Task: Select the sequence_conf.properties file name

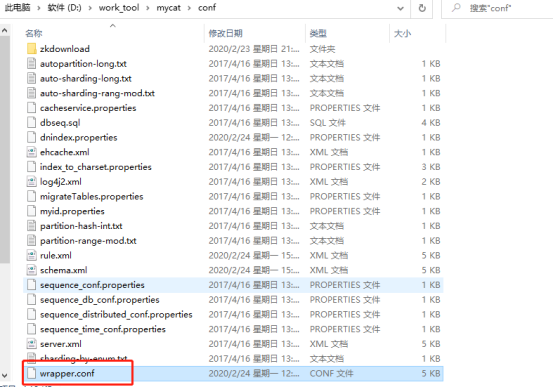Action: click(92, 285)
